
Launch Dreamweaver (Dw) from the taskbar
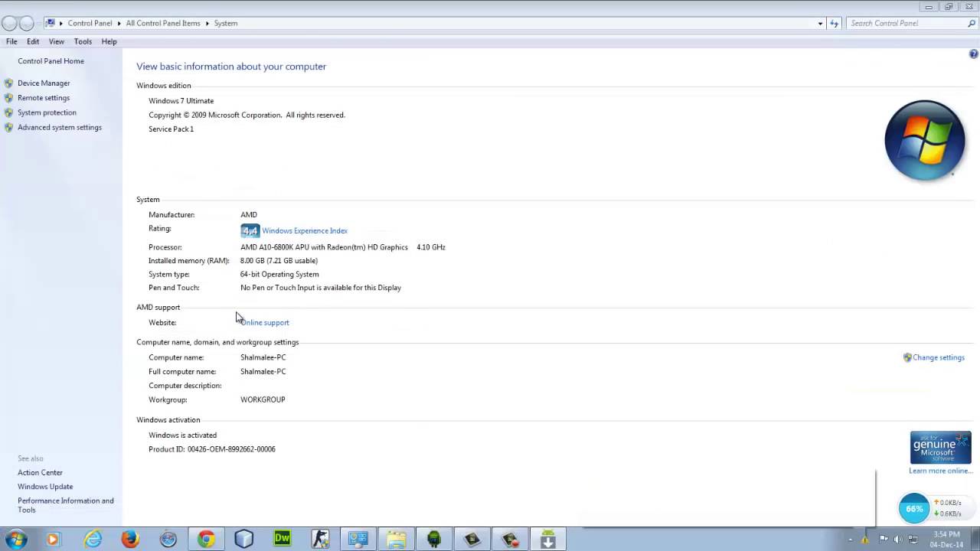pos(282,539)
